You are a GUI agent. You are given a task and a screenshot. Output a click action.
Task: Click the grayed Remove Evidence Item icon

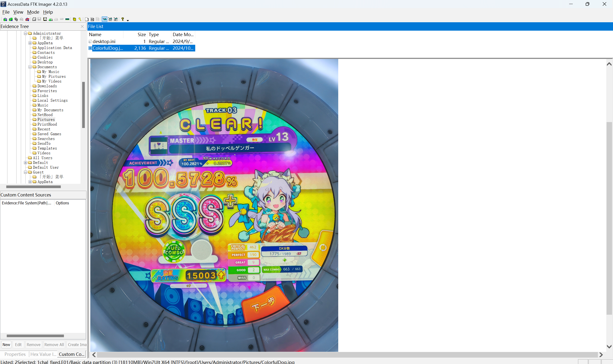pos(22,19)
